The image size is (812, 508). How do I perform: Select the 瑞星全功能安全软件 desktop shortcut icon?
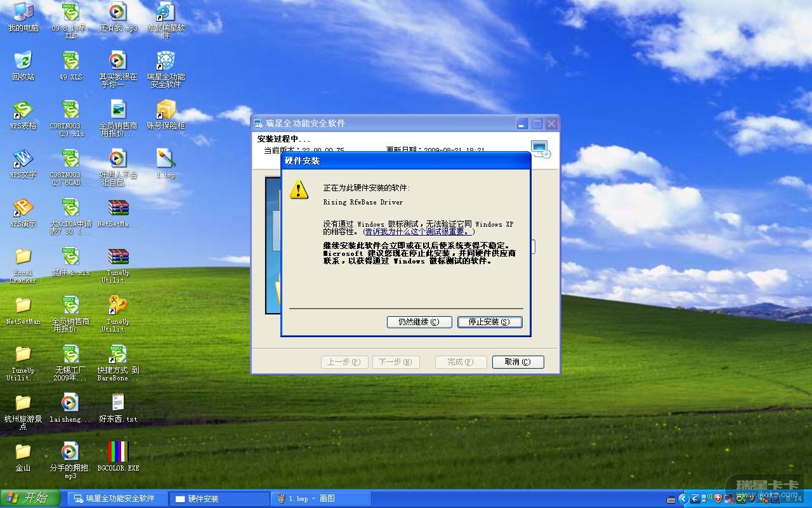166,70
